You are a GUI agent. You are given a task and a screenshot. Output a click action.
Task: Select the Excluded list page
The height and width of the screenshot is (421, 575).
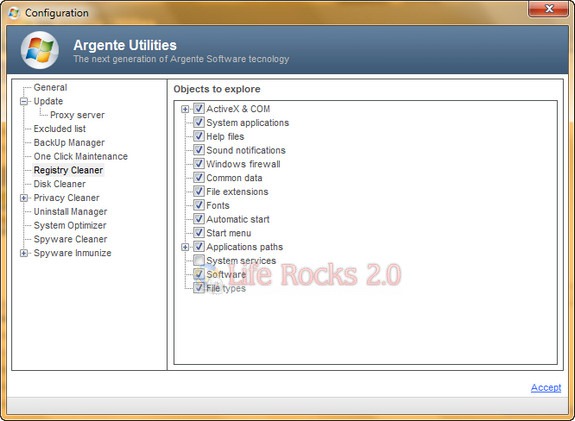(59, 129)
